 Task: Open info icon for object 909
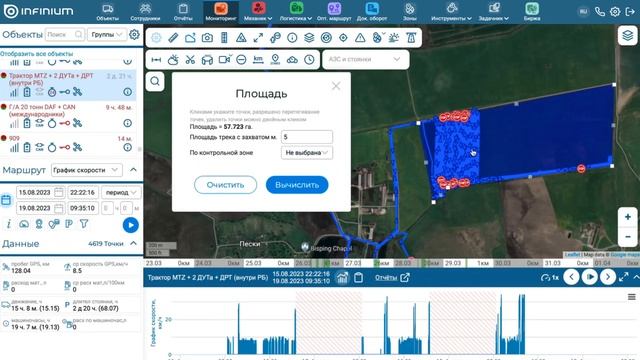click(128, 147)
